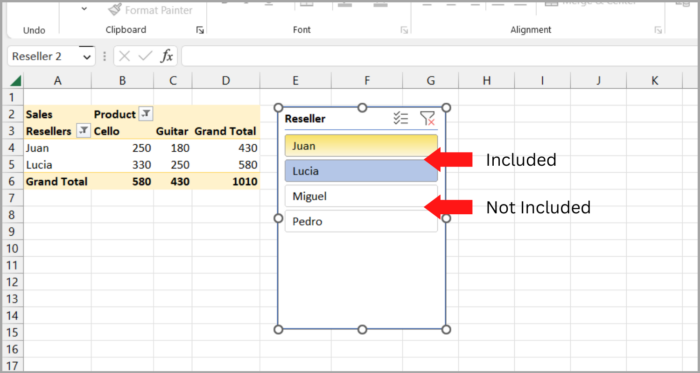The image size is (700, 373).
Task: Click the Select All corner triangle
Action: [16, 81]
